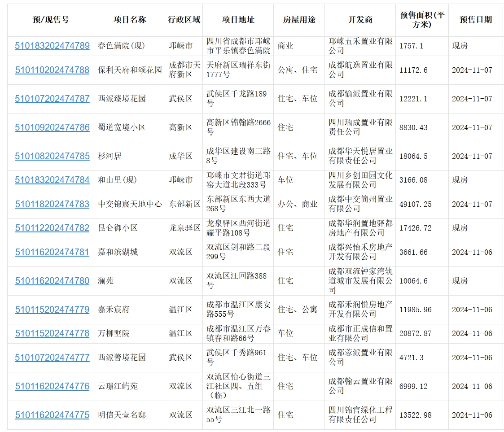Image resolution: width=504 pixels, height=432 pixels.
Task: Select project name 蜀道宽境小区
Action: 122,127
